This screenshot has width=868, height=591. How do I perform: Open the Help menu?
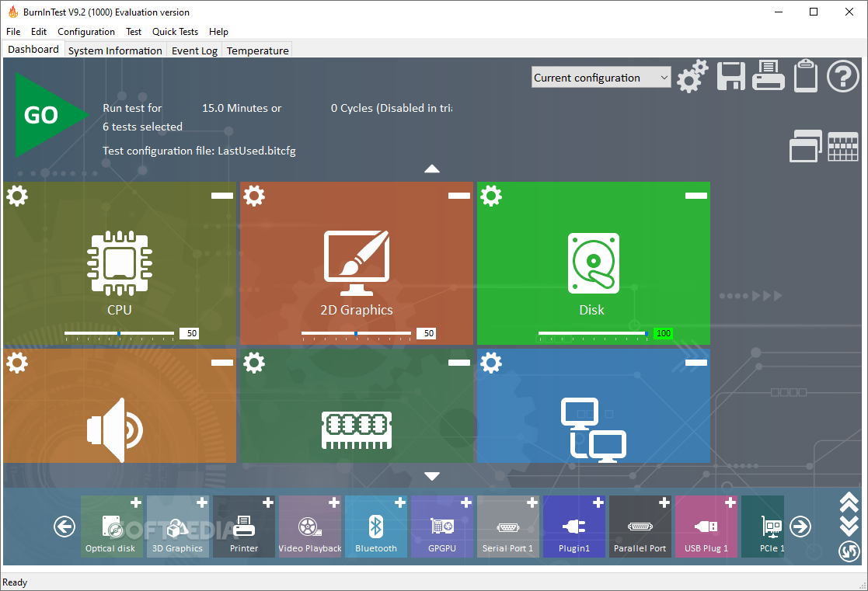pos(218,32)
